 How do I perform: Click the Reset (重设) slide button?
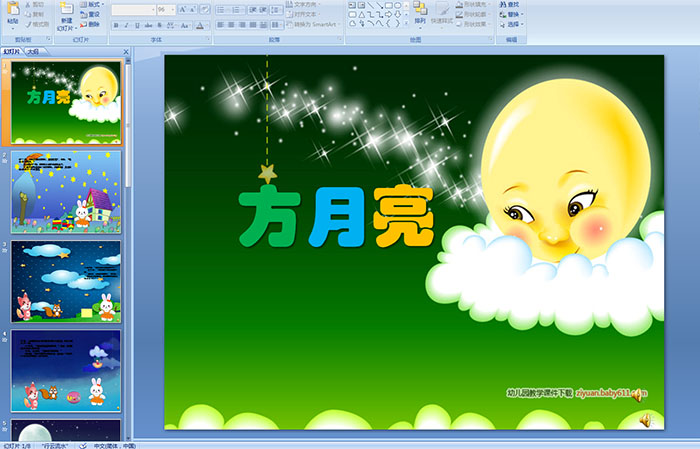tap(90, 14)
